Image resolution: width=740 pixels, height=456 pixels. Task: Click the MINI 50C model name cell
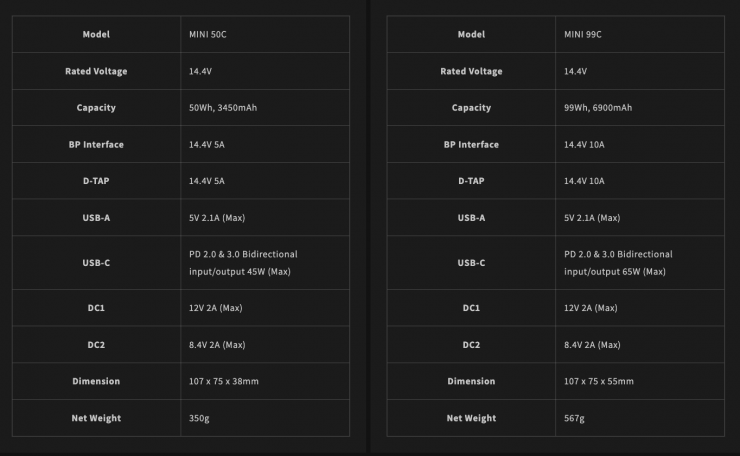click(x=208, y=35)
